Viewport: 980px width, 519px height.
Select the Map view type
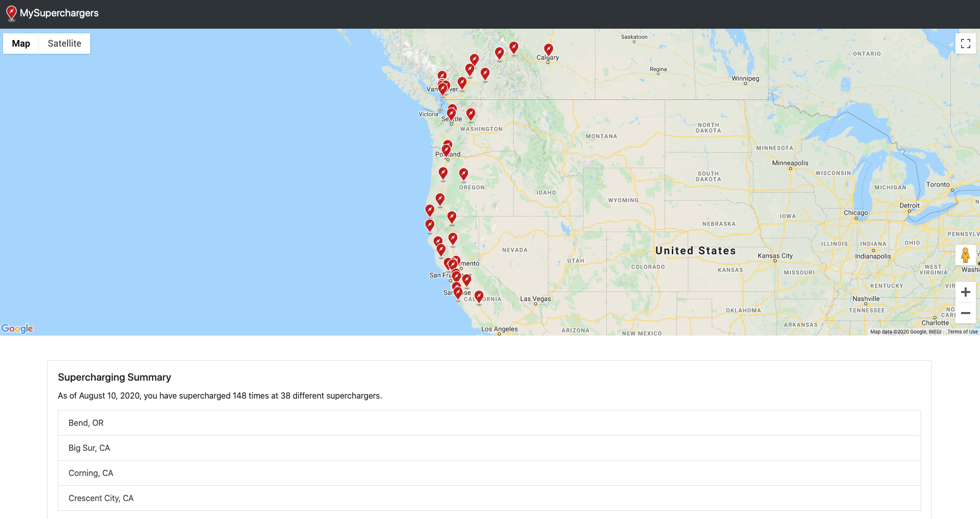(x=21, y=44)
